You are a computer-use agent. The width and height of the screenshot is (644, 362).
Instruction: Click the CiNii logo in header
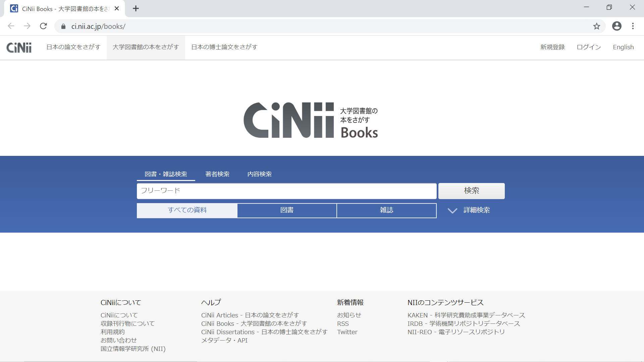pos(19,48)
